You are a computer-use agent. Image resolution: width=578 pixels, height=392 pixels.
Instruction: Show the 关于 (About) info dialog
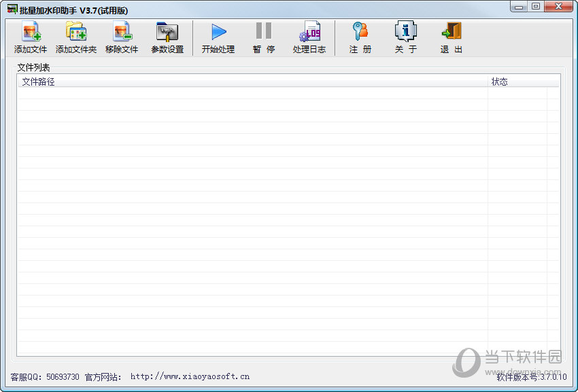click(406, 37)
